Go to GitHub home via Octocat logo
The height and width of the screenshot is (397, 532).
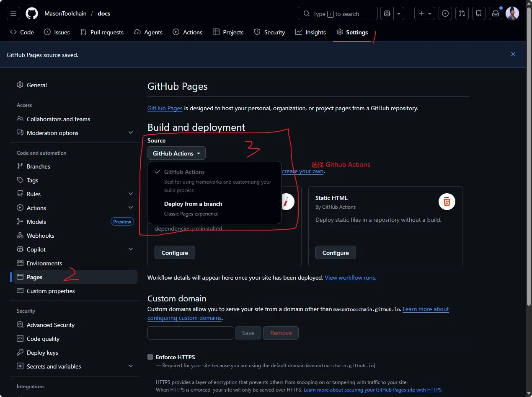click(x=32, y=13)
